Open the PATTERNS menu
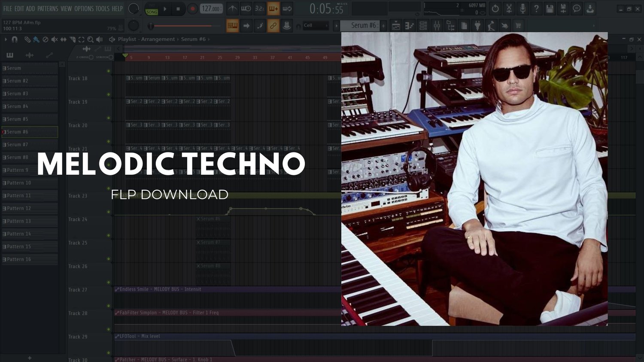The height and width of the screenshot is (362, 644). (x=47, y=9)
